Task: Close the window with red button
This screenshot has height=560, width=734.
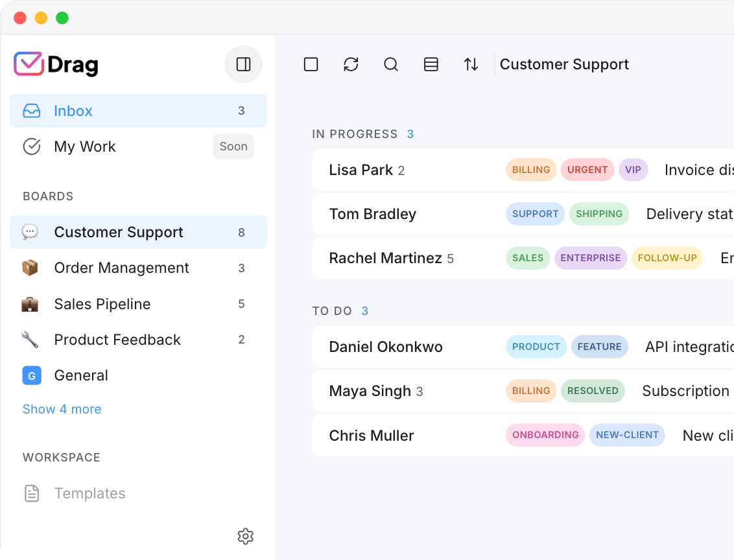Action: pyautogui.click(x=20, y=18)
